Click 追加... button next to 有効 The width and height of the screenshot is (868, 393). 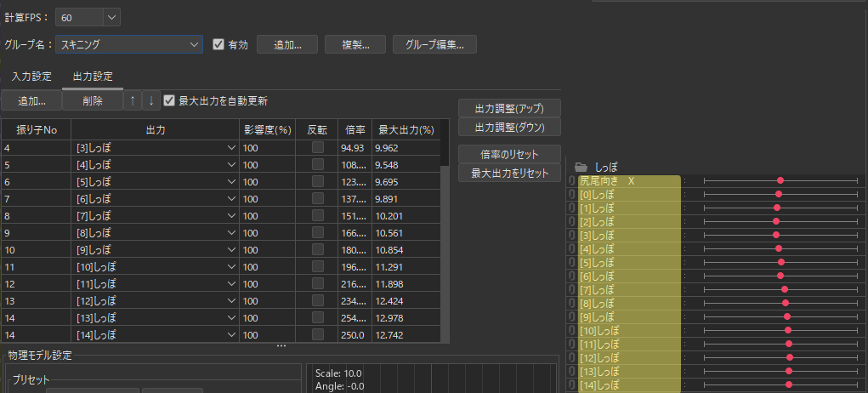[287, 45]
